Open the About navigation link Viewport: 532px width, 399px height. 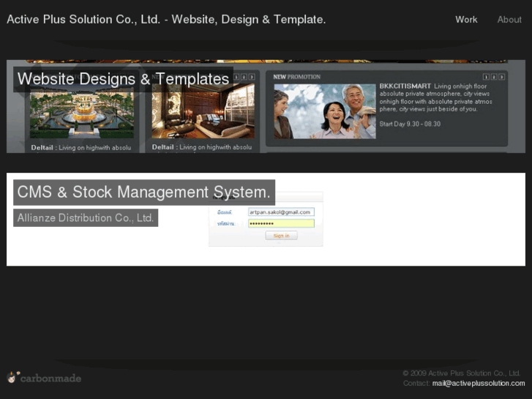[x=509, y=20]
